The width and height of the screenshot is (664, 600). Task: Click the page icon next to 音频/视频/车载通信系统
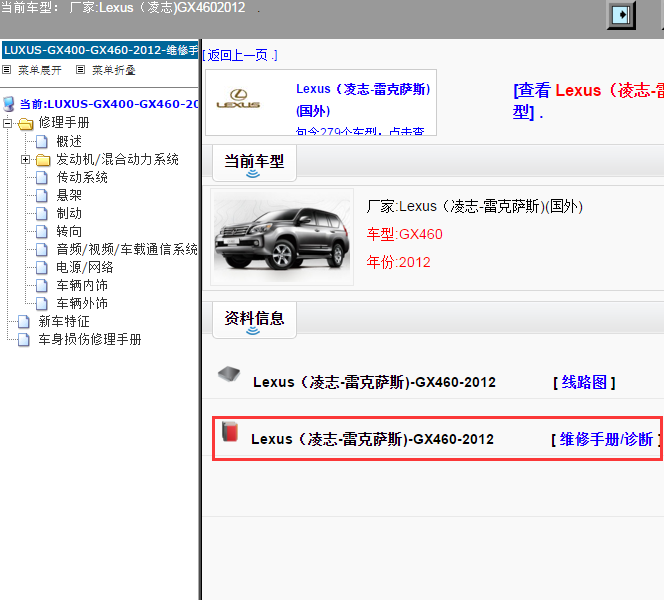[x=42, y=249]
